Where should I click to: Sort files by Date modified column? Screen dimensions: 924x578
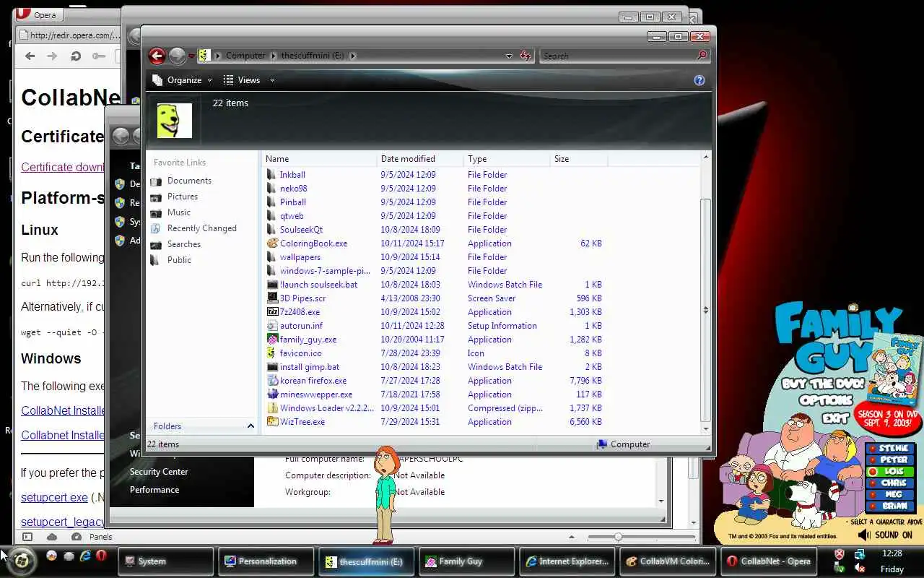pyautogui.click(x=421, y=159)
